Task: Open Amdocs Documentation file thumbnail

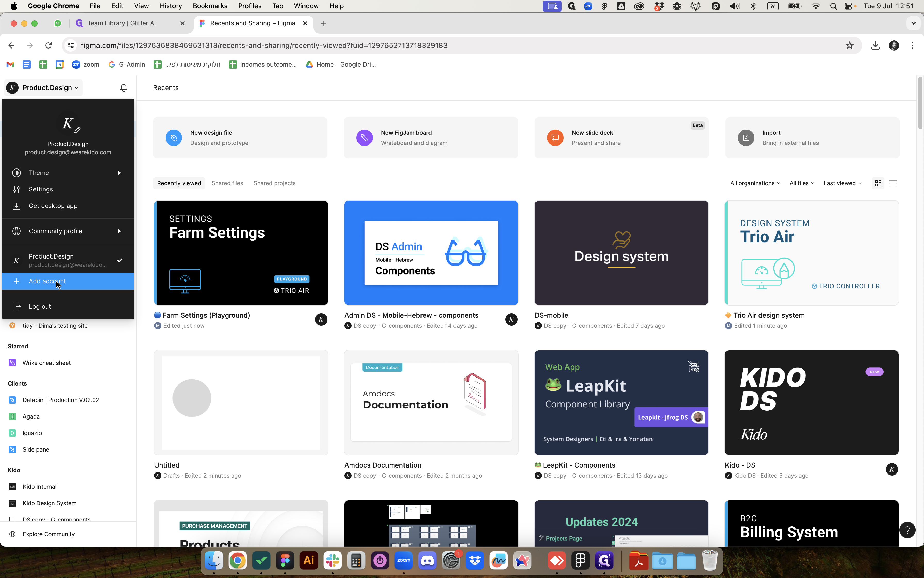Action: pyautogui.click(x=431, y=403)
